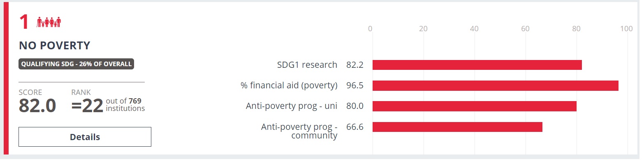Click the 82.0 score value
Screen dimensions: 644x166
37,106
